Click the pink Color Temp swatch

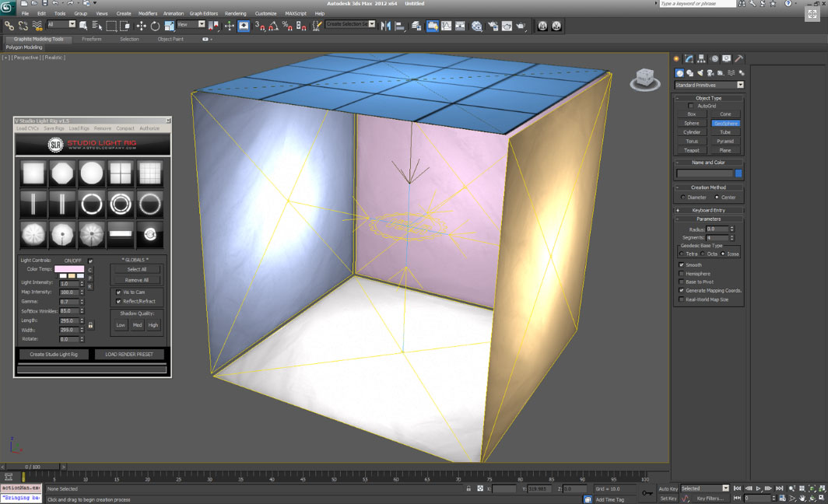pos(68,269)
